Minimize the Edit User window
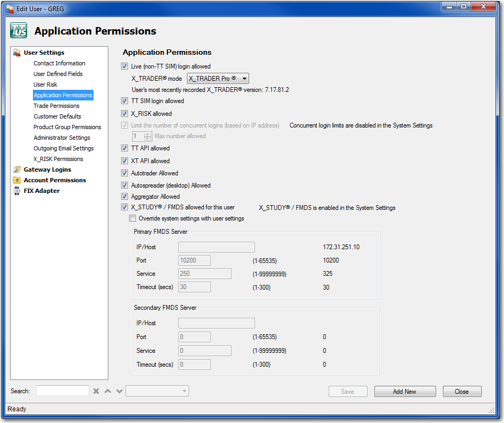504x423 pixels. 449,7
